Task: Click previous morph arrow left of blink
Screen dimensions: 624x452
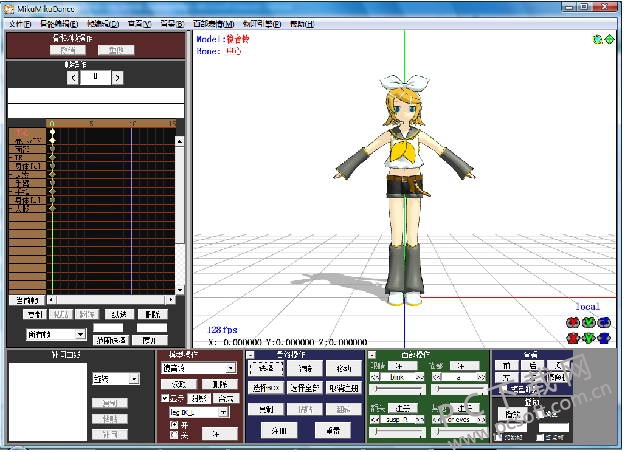Action: pyautogui.click(x=374, y=377)
